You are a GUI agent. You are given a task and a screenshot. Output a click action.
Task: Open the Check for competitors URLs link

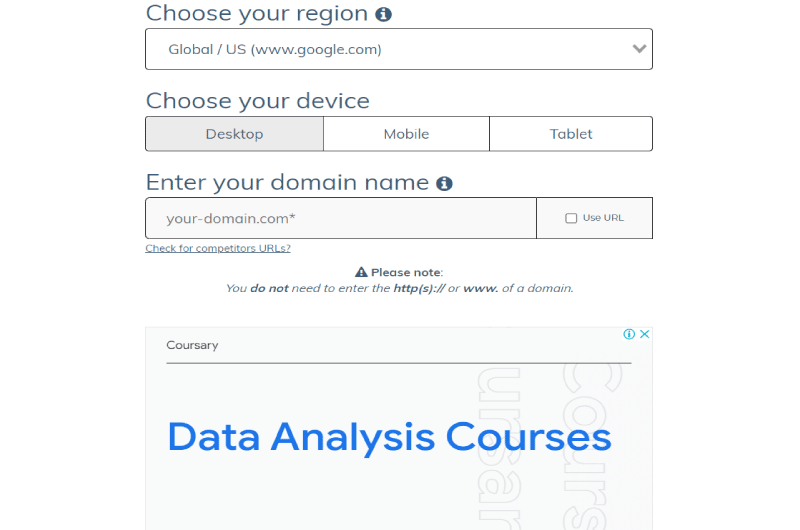[218, 248]
